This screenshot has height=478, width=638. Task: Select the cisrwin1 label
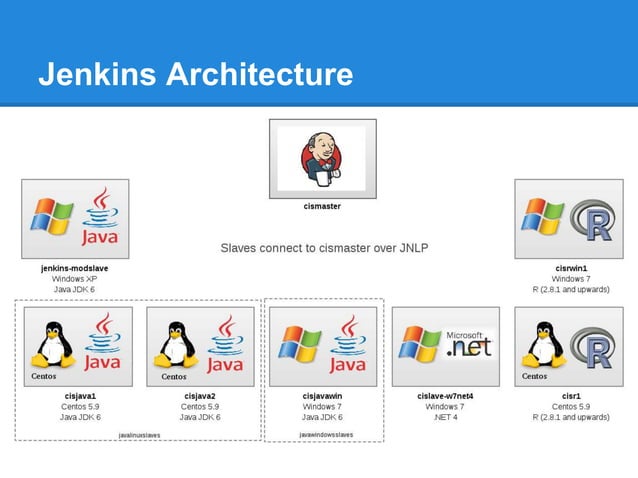571,268
